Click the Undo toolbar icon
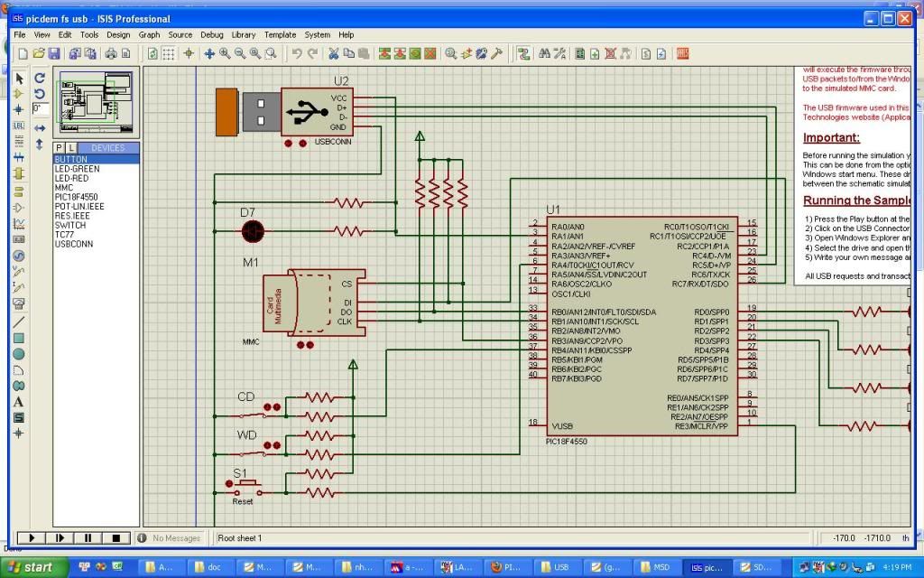The image size is (924, 578). 296,54
